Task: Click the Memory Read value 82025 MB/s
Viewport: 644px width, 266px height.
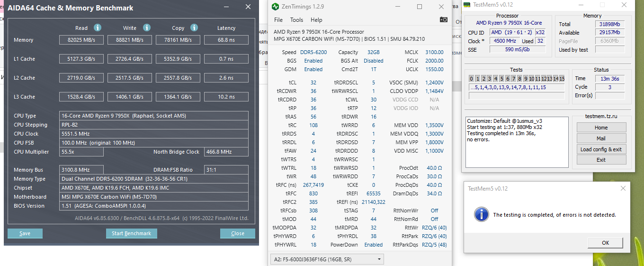Action: click(x=81, y=40)
